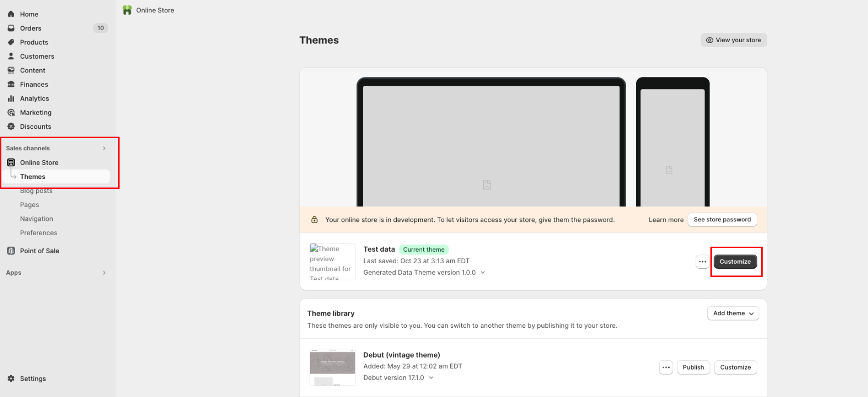Click the Finances bank icon
The image size is (868, 397).
(11, 84)
